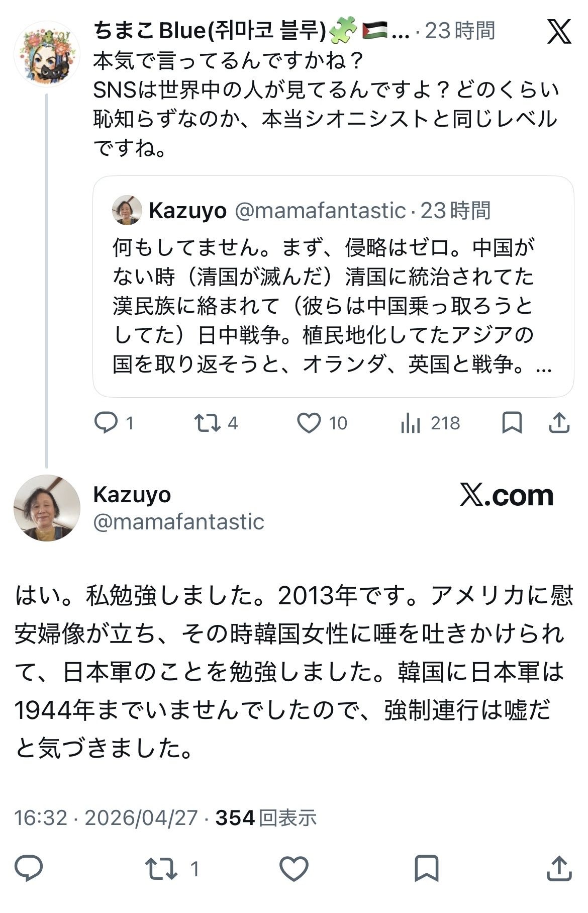588x913 pixels.
Task: Reply to Kazuyo's main post
Action: click(x=29, y=868)
